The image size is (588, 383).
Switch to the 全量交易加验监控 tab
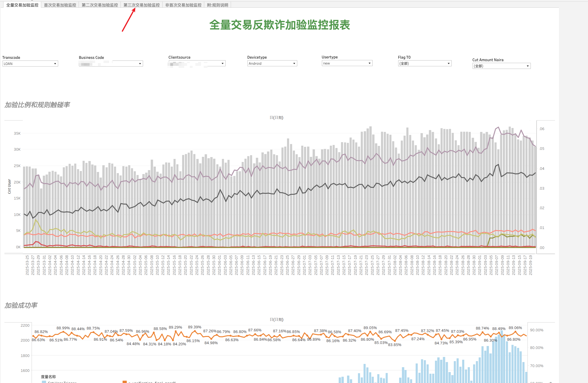click(22, 5)
